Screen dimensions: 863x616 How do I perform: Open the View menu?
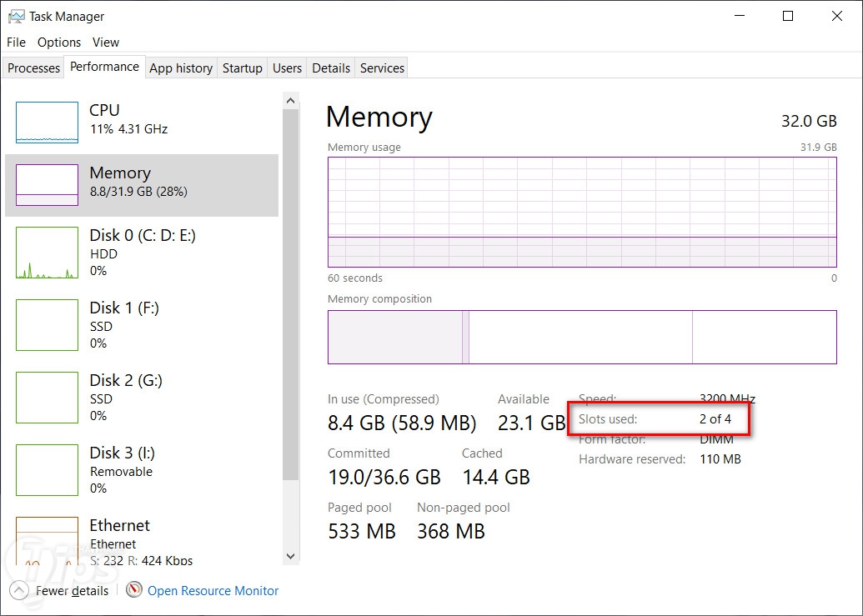point(106,42)
